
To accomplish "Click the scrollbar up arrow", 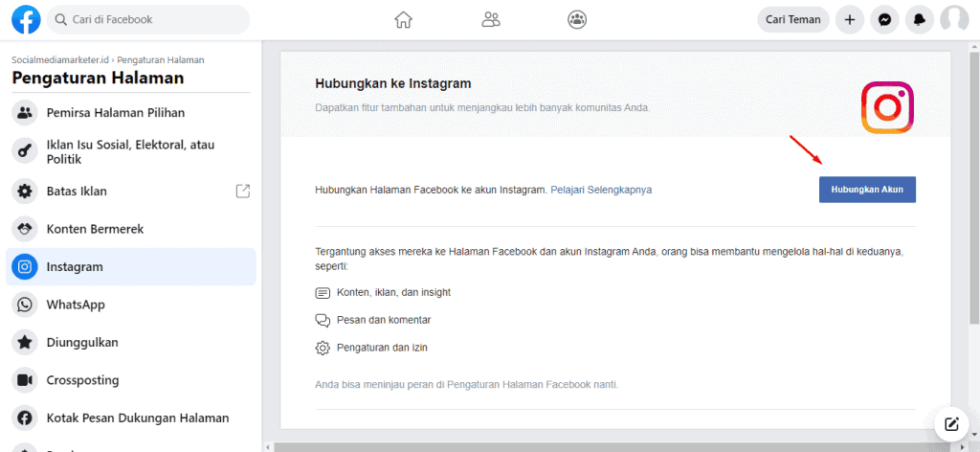I will click(974, 46).
